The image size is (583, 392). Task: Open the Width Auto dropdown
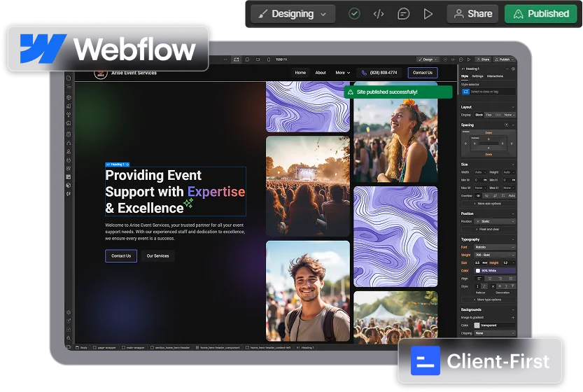480,172
